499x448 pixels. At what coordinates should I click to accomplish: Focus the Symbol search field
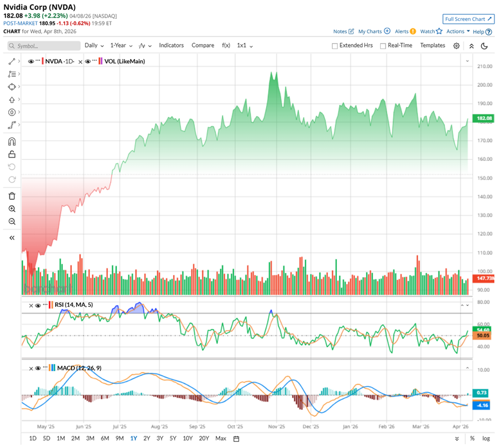44,46
